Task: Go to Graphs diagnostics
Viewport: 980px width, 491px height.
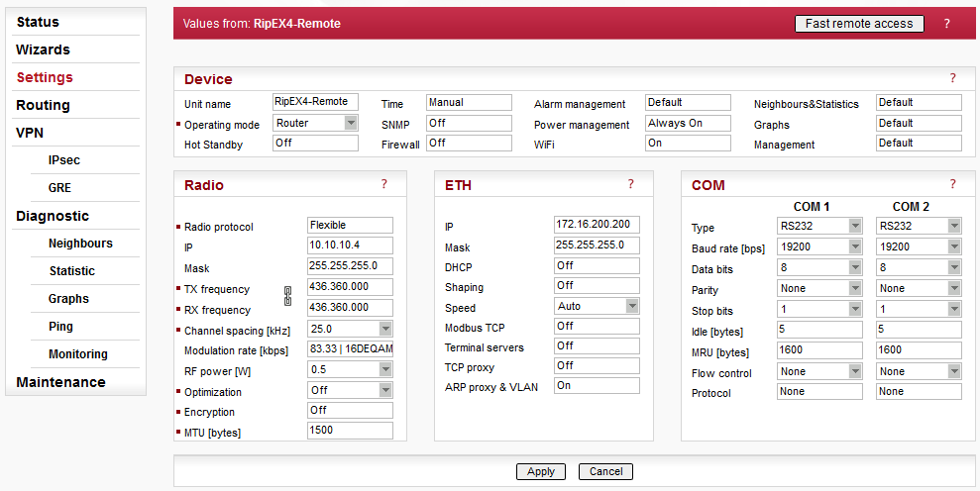Action: 68,299
